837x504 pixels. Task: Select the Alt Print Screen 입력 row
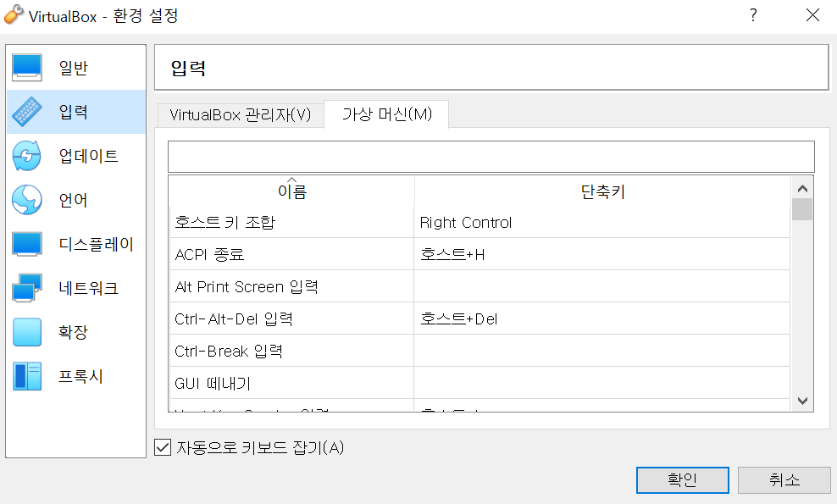click(479, 286)
